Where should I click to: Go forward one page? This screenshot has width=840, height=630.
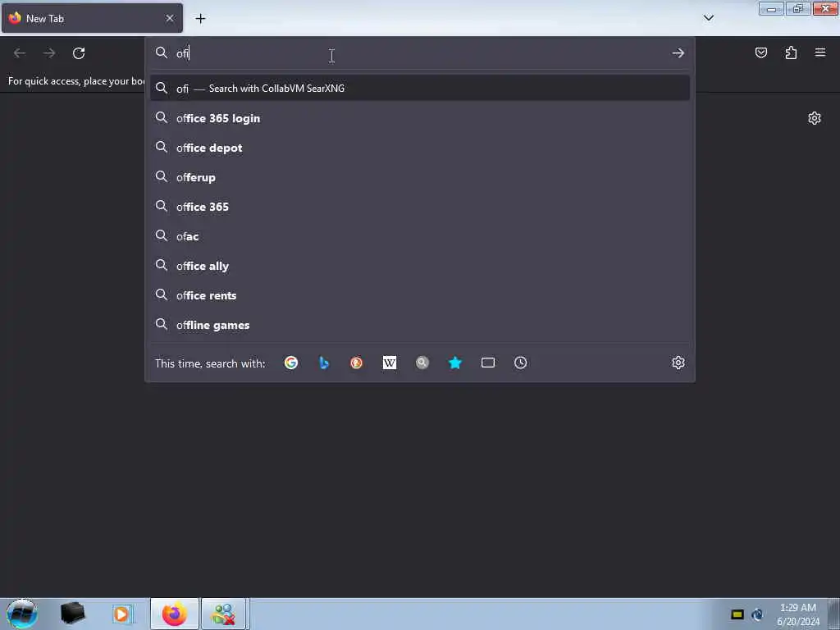tap(49, 53)
